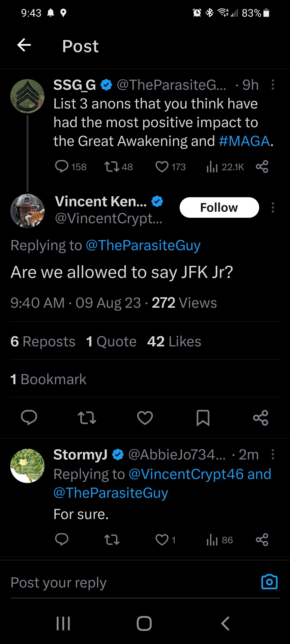This screenshot has height=644, width=290.
Task: Open more options on SSG_G's post
Action: 273,85
